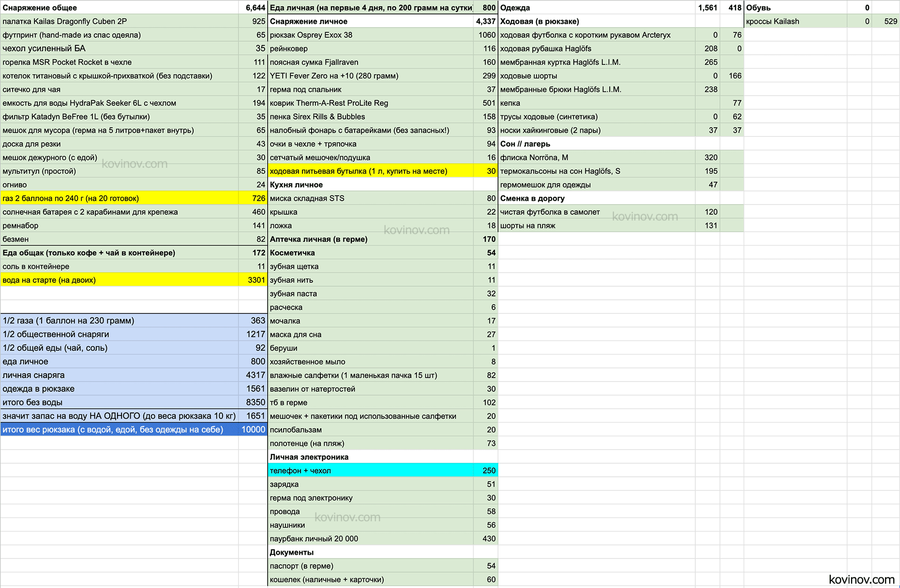Click 'мембранные брюки Haglöfs L.I.M.' cell

pos(597,89)
